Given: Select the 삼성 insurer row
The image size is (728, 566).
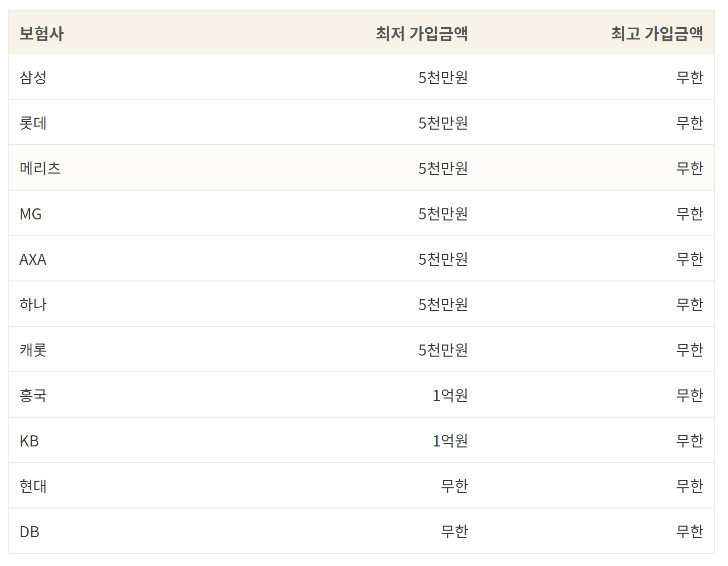Looking at the screenshot, I should 361,77.
